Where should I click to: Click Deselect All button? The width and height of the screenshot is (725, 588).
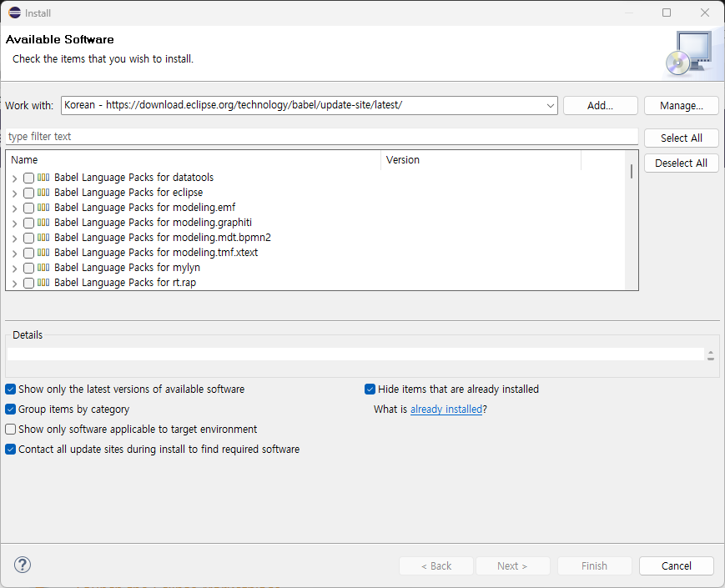(681, 163)
